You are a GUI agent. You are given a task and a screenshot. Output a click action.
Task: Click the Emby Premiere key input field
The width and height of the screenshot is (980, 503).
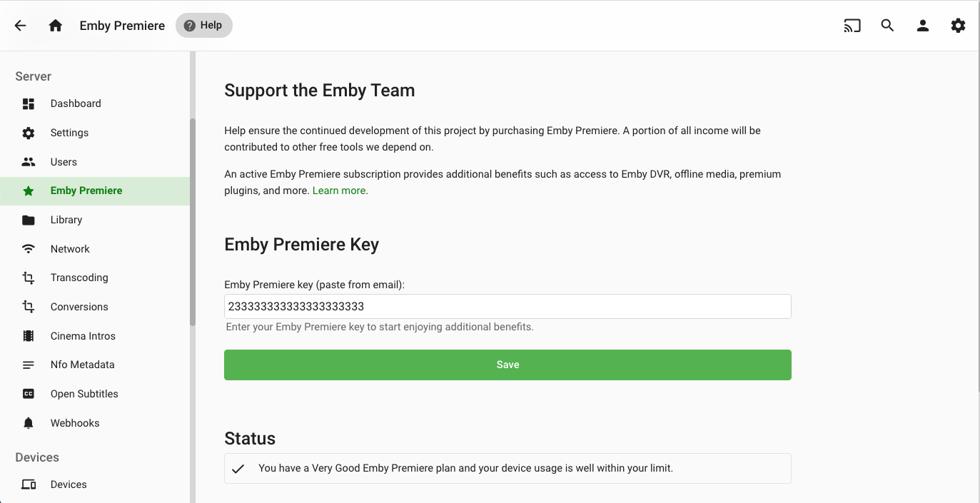point(507,306)
